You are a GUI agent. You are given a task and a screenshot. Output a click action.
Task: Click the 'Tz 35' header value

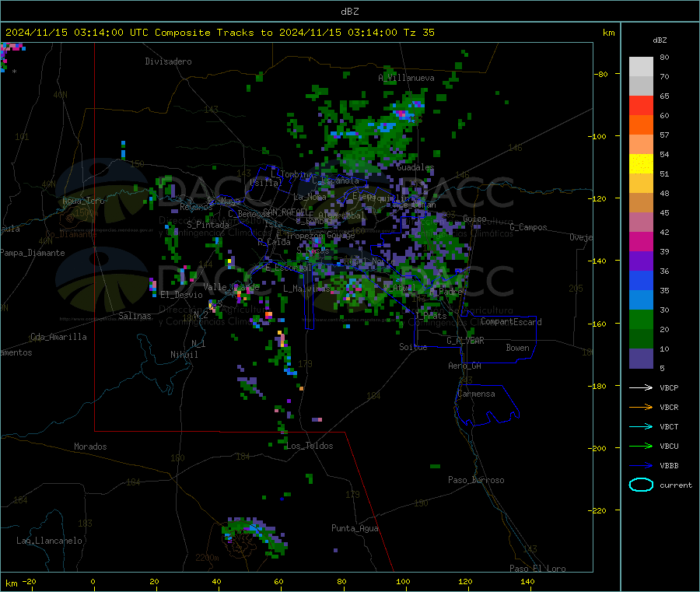pos(418,33)
